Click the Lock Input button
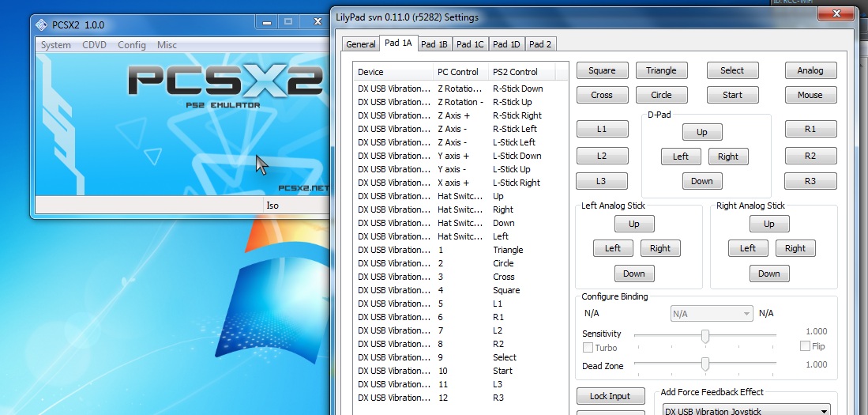The height and width of the screenshot is (415, 868). click(610, 396)
